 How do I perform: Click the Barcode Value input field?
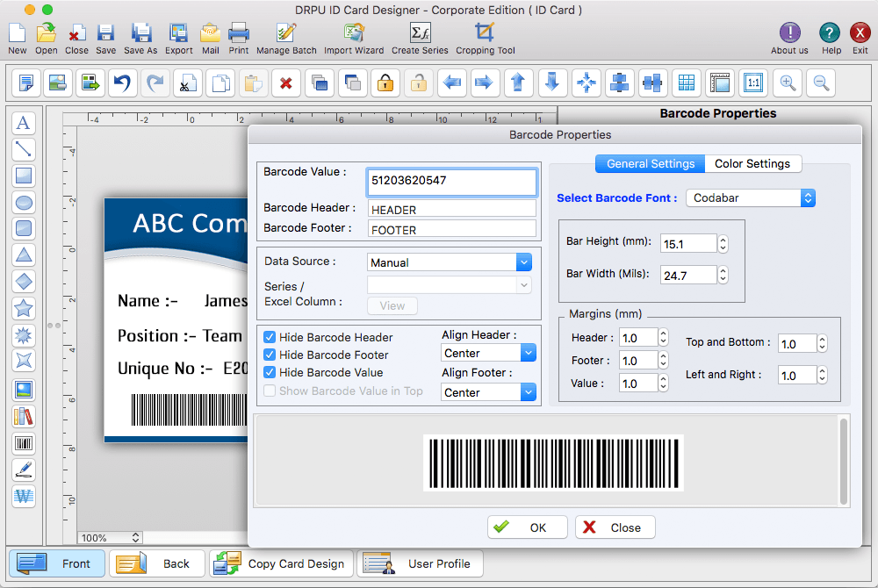coord(452,182)
